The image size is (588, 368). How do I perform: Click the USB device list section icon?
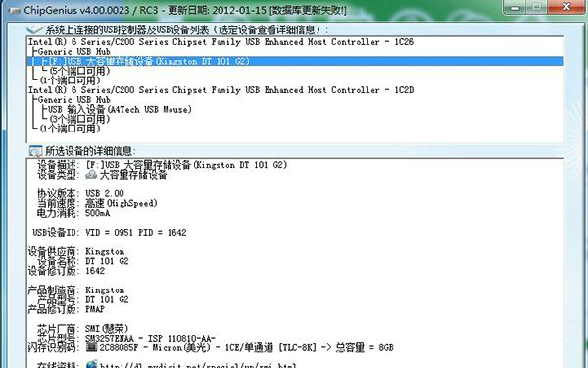(x=34, y=29)
